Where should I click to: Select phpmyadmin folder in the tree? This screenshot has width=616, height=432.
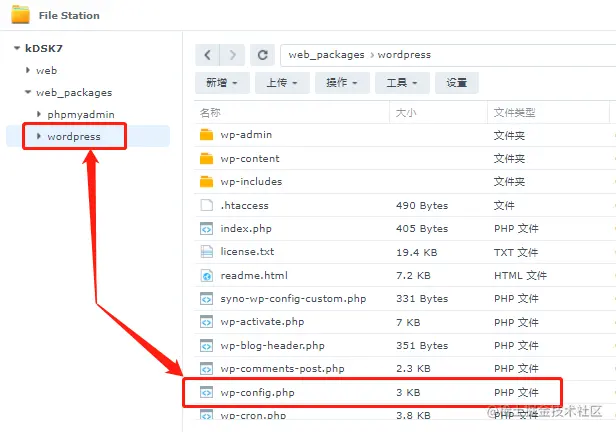point(81,115)
